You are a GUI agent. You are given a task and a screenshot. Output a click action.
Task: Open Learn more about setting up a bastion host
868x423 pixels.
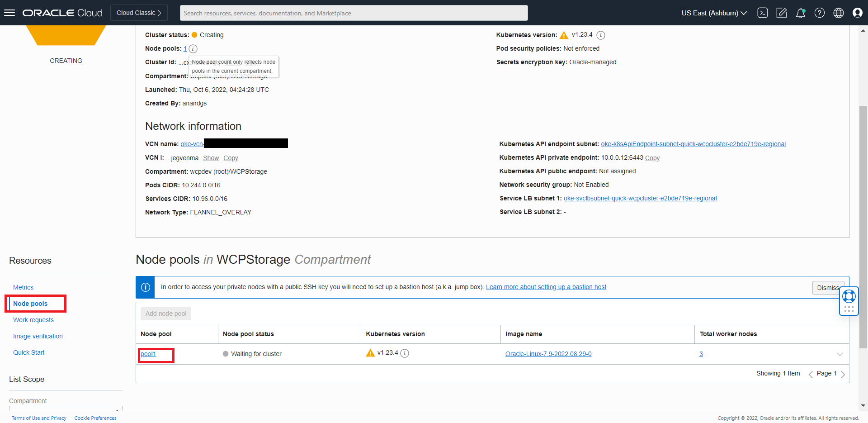546,287
